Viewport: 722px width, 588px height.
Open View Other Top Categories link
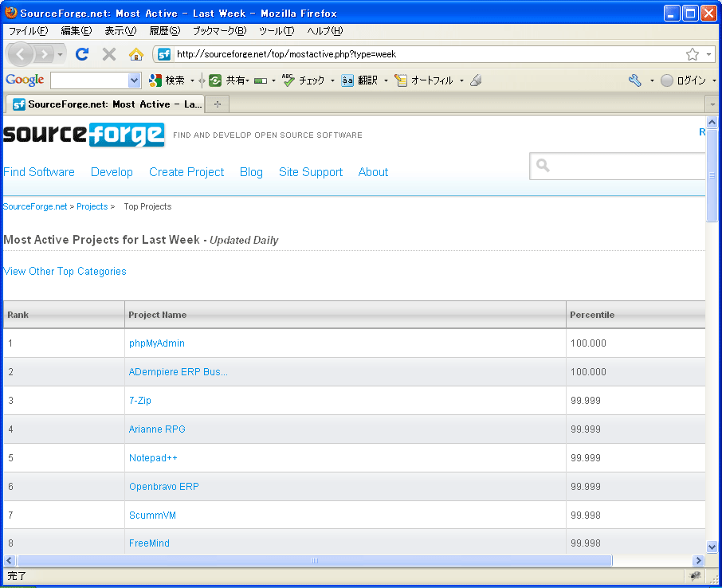(x=65, y=271)
